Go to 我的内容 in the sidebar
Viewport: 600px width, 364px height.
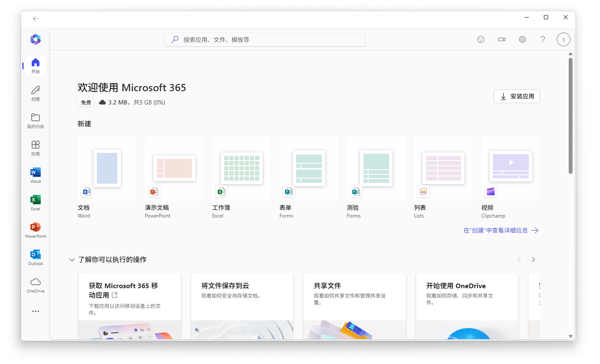click(35, 121)
